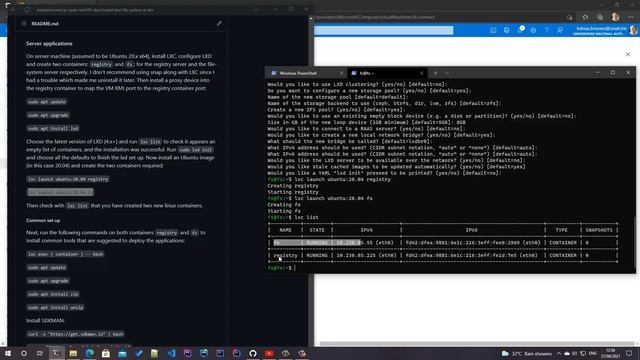Open Cortana search circle in taskbar
The height and width of the screenshot is (360, 640).
click(24, 353)
